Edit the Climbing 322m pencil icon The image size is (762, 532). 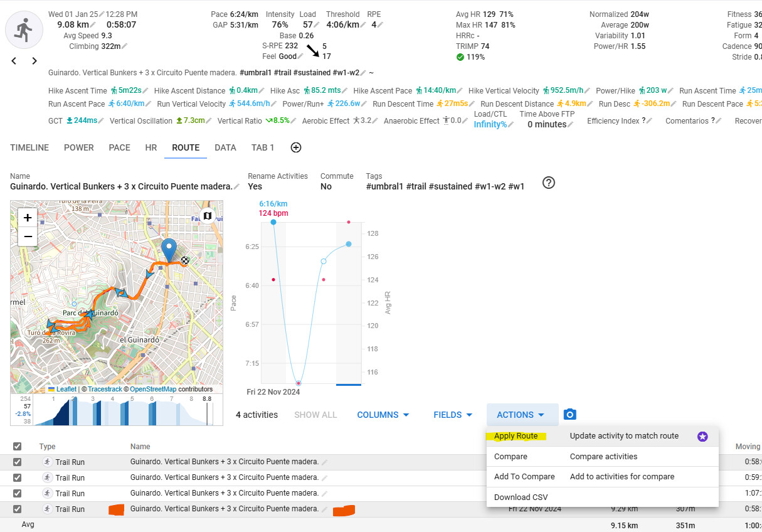(125, 46)
